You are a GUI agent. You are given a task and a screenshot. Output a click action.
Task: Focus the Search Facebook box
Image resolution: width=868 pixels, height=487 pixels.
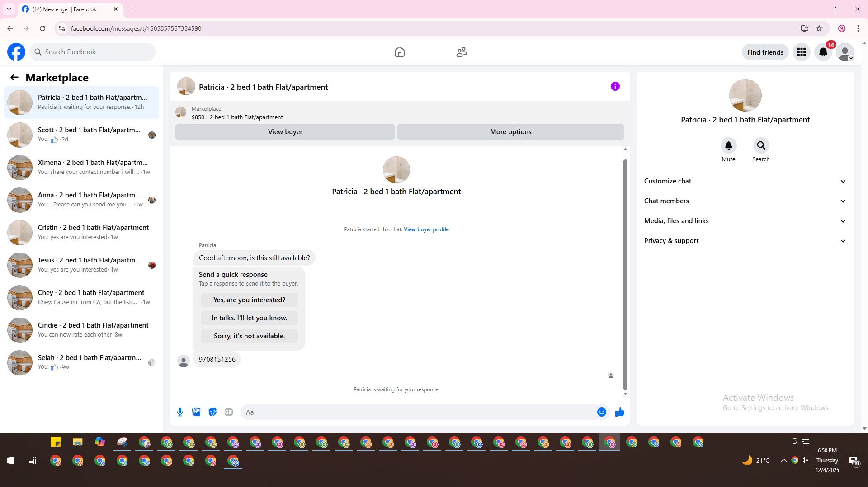[93, 52]
